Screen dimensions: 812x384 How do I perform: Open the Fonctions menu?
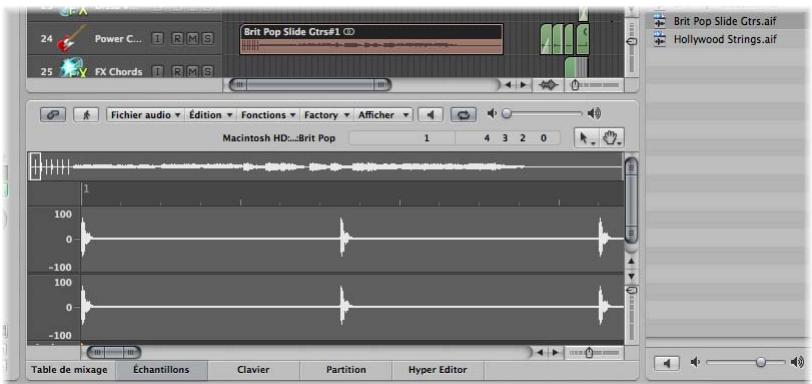268,115
